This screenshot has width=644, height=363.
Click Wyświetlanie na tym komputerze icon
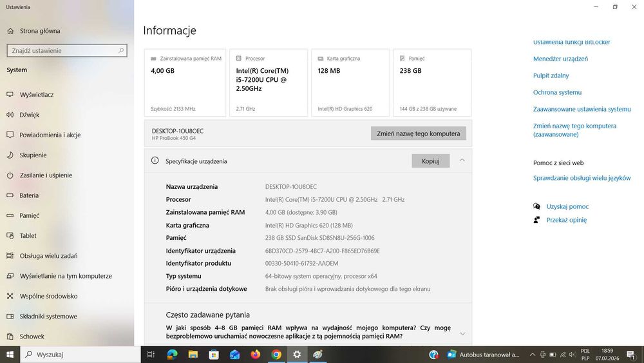(10, 276)
